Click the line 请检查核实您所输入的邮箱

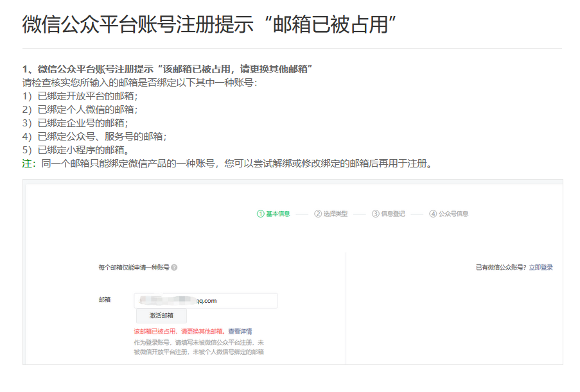coord(140,83)
